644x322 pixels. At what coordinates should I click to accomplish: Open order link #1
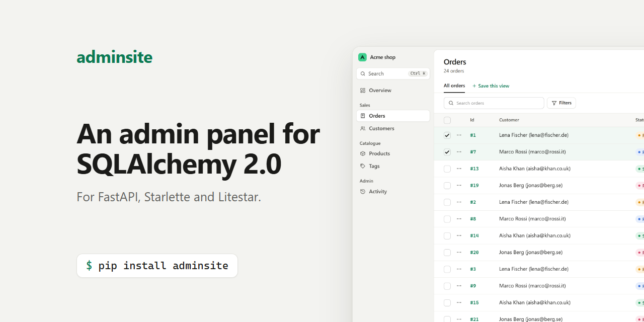tap(473, 135)
